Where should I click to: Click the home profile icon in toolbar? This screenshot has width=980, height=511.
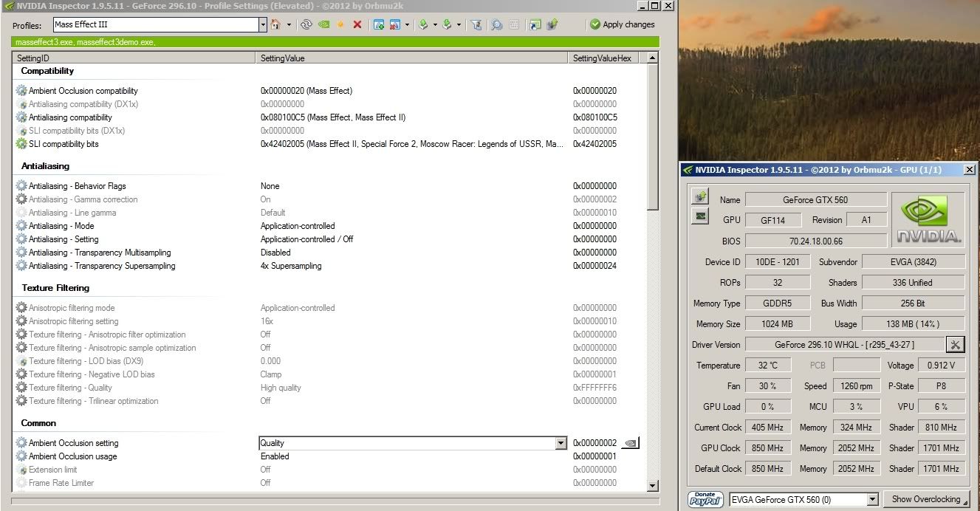click(x=275, y=24)
